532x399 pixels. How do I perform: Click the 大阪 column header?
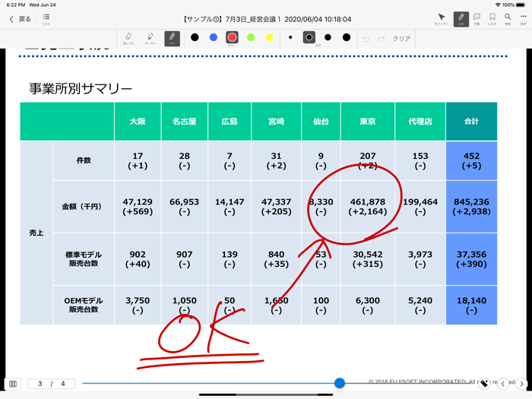(x=138, y=121)
